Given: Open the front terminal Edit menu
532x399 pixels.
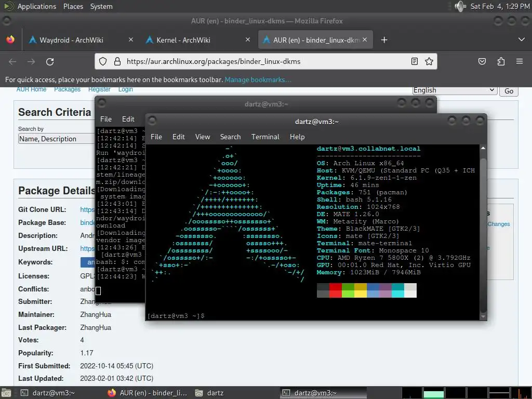Looking at the screenshot, I should point(179,137).
